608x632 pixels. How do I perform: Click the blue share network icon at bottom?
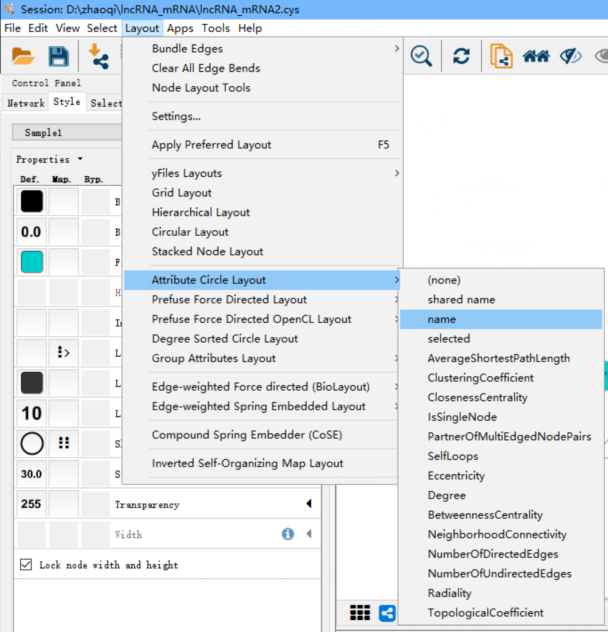387,613
